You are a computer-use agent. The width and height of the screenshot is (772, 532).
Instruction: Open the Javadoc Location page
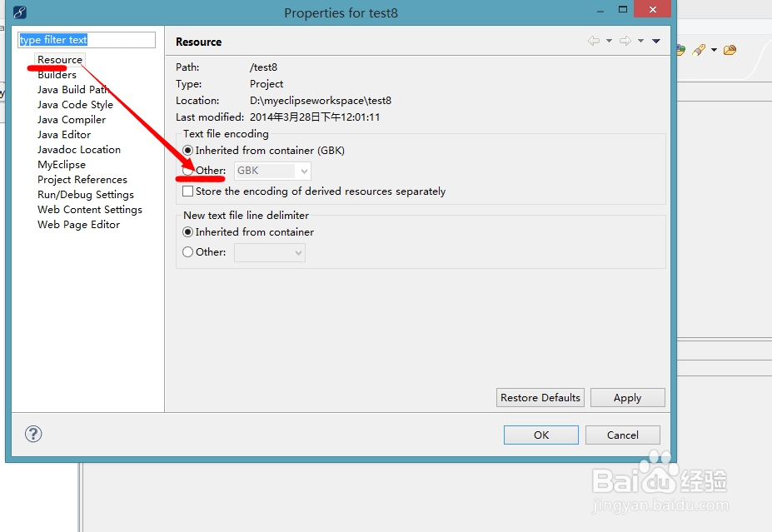79,150
